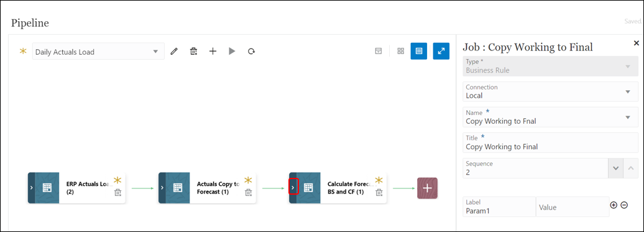The image size is (644, 232).
Task: Click the pencil edit pipeline icon
Action: coord(174,52)
